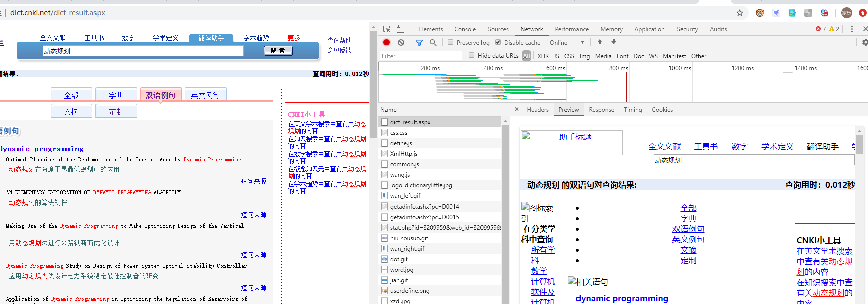Clear the network log
This screenshot has width=868, height=304.
pyautogui.click(x=401, y=43)
